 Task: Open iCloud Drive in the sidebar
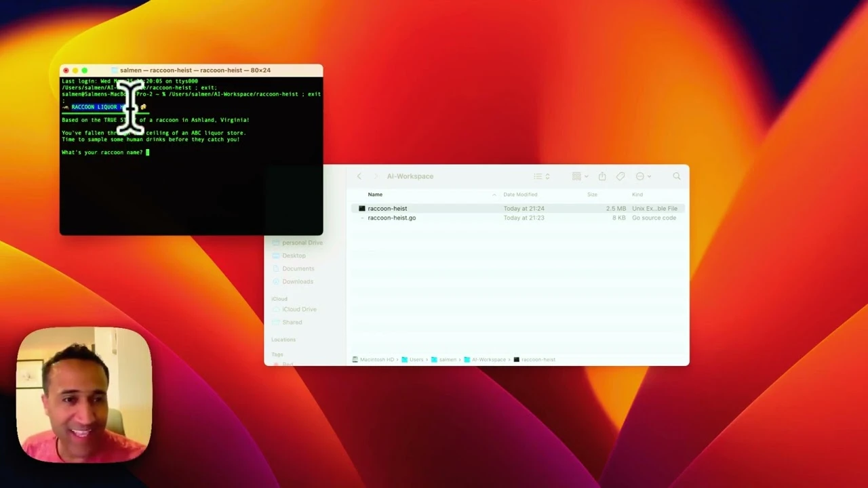pos(300,309)
